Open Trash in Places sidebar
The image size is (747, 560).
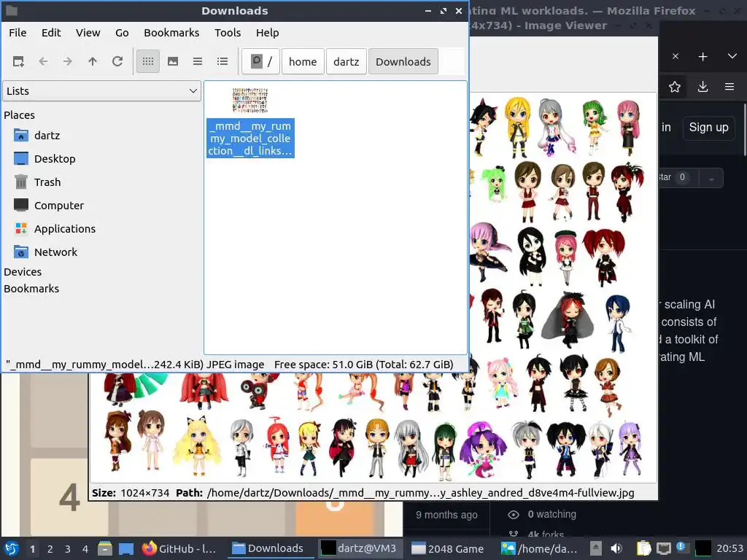[x=47, y=182]
